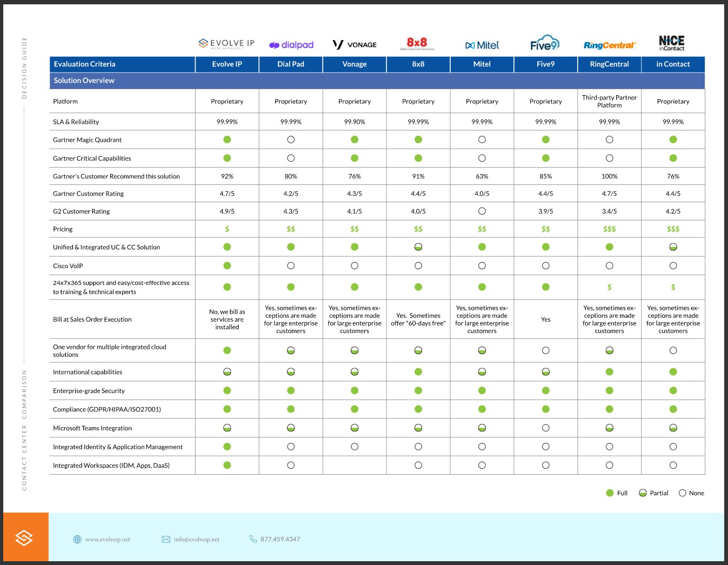728x565 pixels.
Task: Click the Dialpad logo in the header
Action: pyautogui.click(x=291, y=45)
